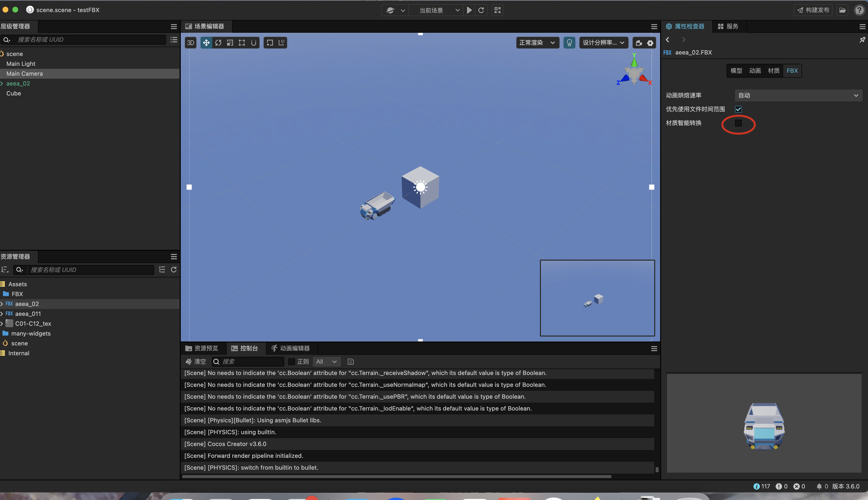Click the Play preview button
The image size is (868, 500).
click(x=469, y=10)
